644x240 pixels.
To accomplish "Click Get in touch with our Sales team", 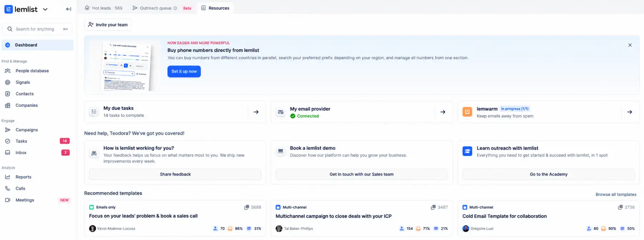I will (362, 174).
